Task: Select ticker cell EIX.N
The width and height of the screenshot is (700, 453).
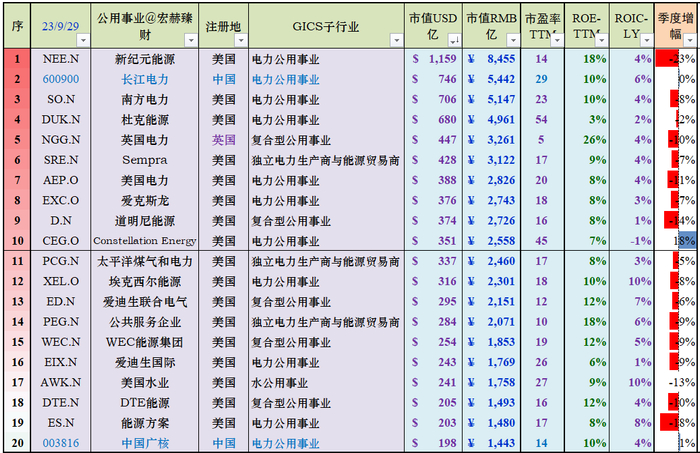Action: click(61, 362)
